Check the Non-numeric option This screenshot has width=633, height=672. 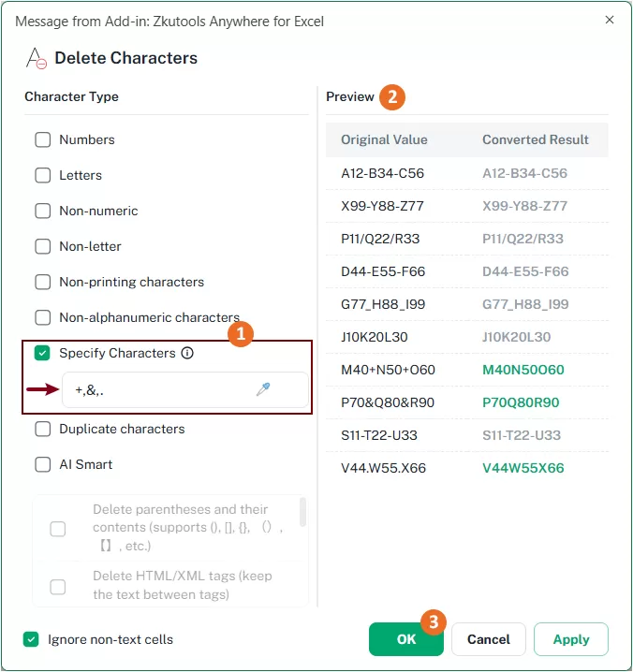click(x=42, y=211)
